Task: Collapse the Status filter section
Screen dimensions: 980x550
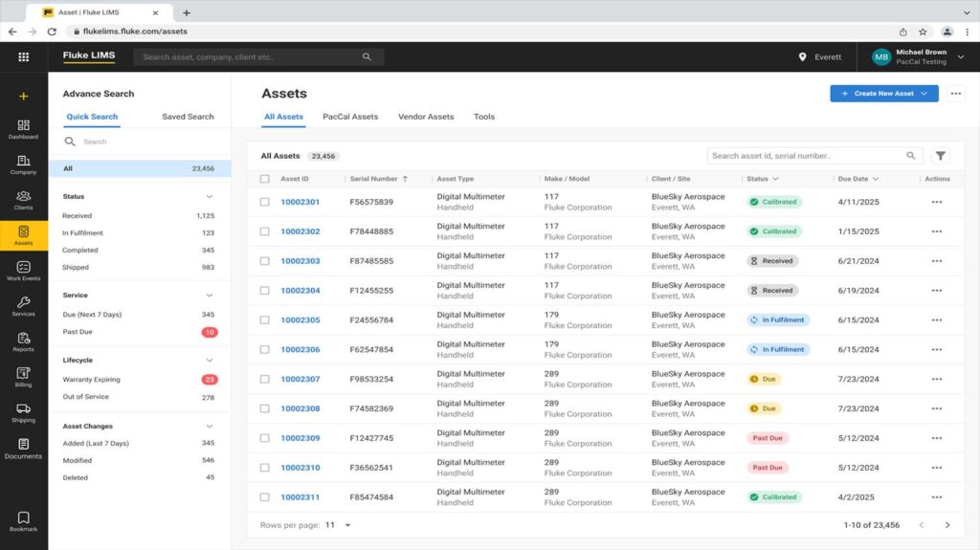Action: tap(210, 197)
